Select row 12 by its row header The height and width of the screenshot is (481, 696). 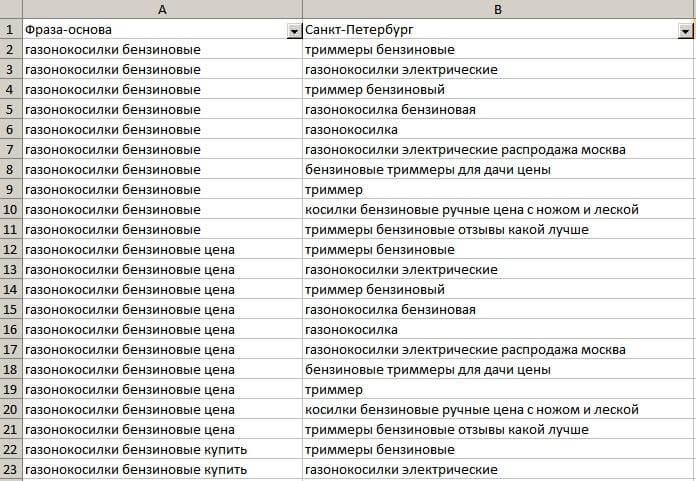10,250
